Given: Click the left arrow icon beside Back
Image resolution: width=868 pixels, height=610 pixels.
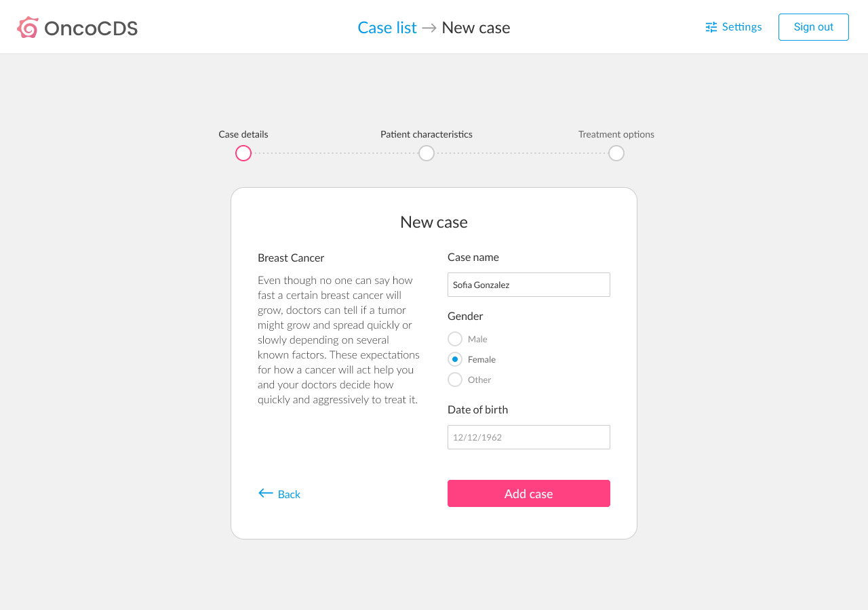Looking at the screenshot, I should click(x=266, y=493).
